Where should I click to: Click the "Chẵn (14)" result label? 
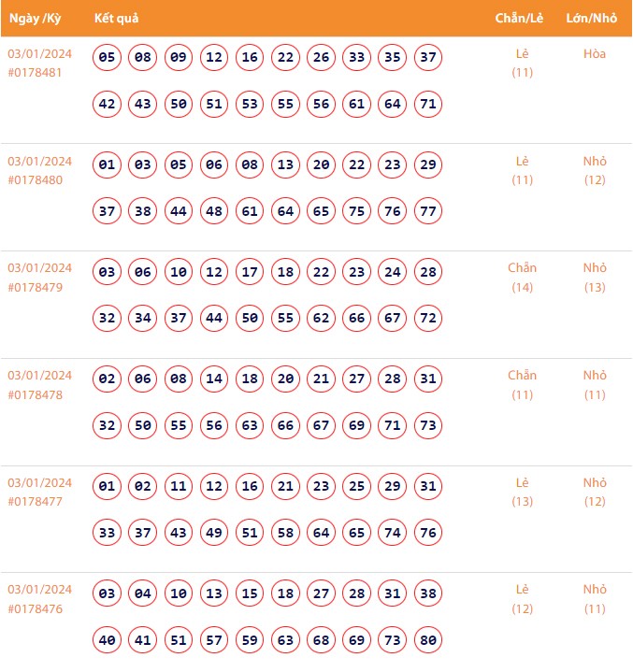(522, 278)
